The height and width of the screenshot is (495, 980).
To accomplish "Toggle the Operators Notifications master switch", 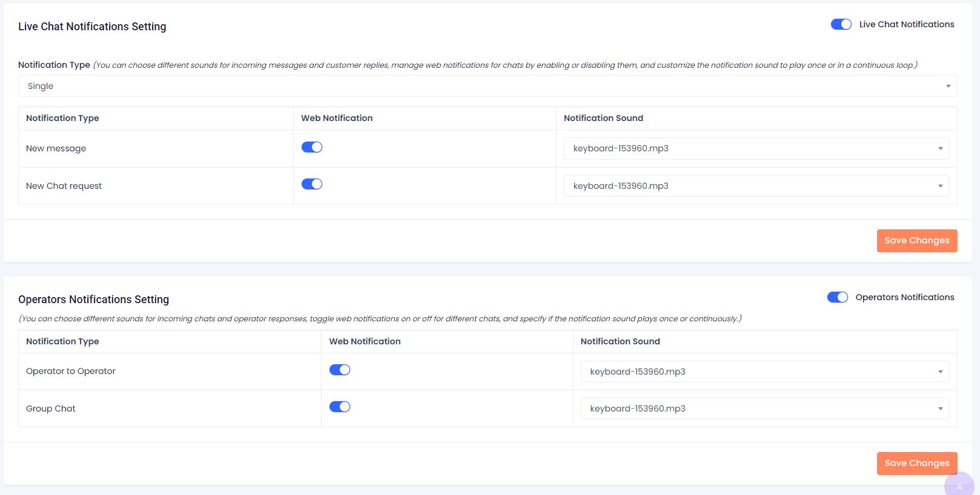I will tap(837, 297).
